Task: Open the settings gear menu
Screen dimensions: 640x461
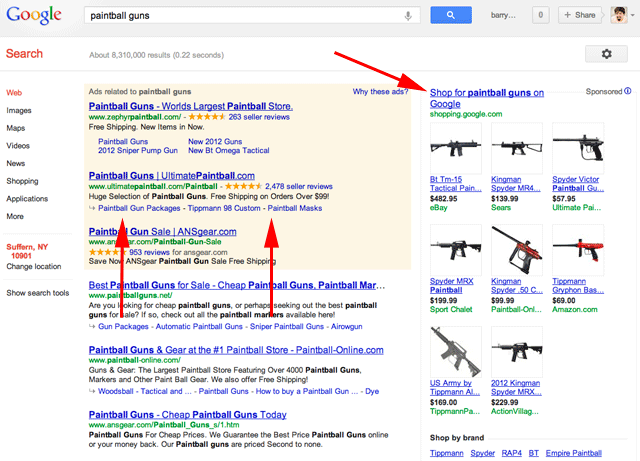Action: coord(606,54)
